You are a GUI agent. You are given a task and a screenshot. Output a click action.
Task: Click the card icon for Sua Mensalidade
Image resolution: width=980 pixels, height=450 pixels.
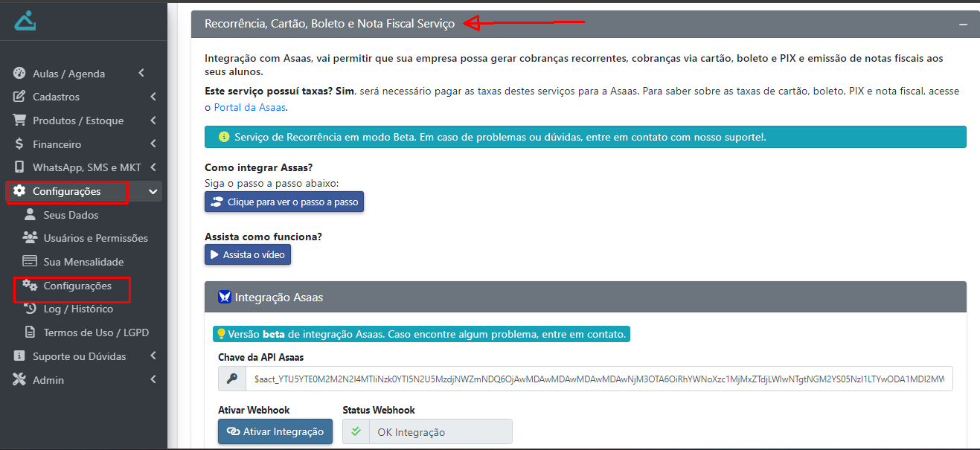coord(30,262)
